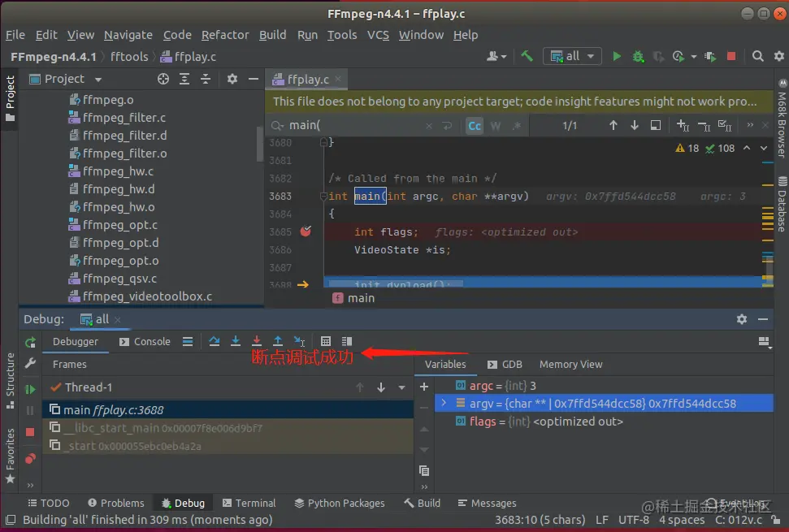This screenshot has width=789, height=532.
Task: Open Debug panel settings gear
Action: [742, 319]
